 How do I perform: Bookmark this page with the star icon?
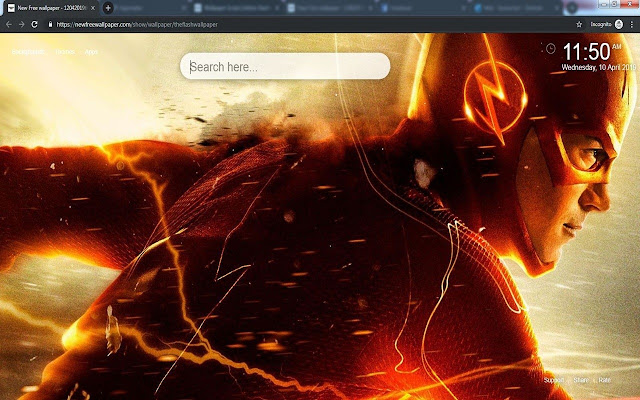click(x=579, y=24)
